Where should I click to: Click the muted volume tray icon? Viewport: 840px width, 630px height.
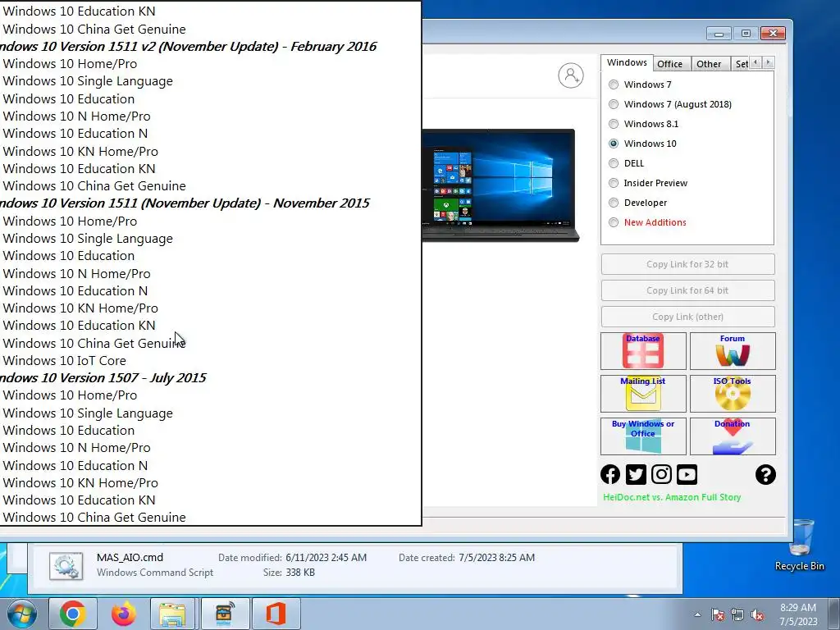756,614
